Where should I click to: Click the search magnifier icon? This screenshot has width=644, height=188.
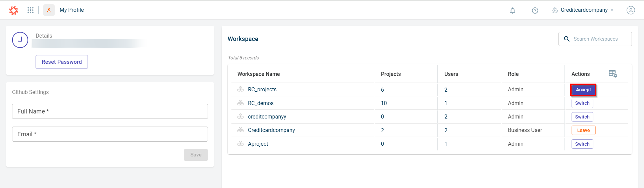point(567,39)
